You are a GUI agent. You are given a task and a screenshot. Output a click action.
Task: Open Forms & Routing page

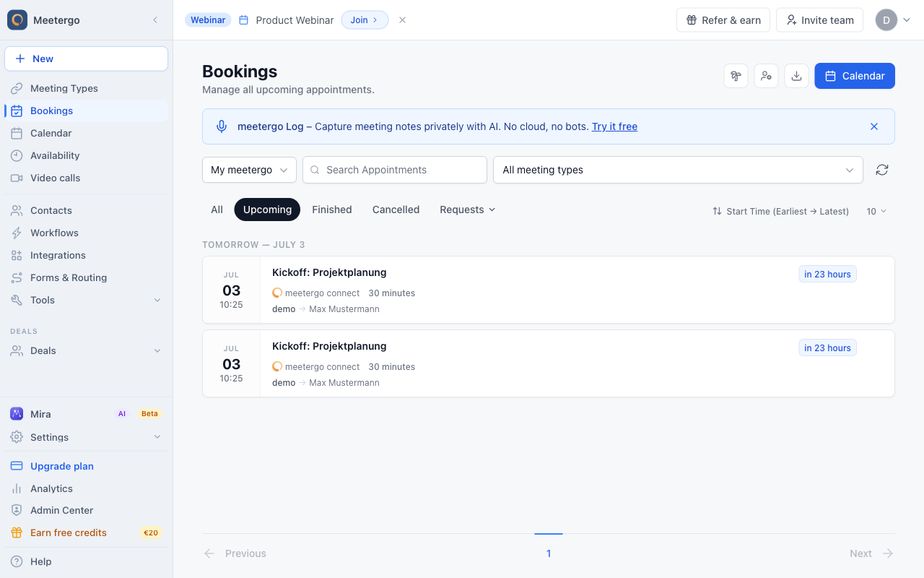87,277
